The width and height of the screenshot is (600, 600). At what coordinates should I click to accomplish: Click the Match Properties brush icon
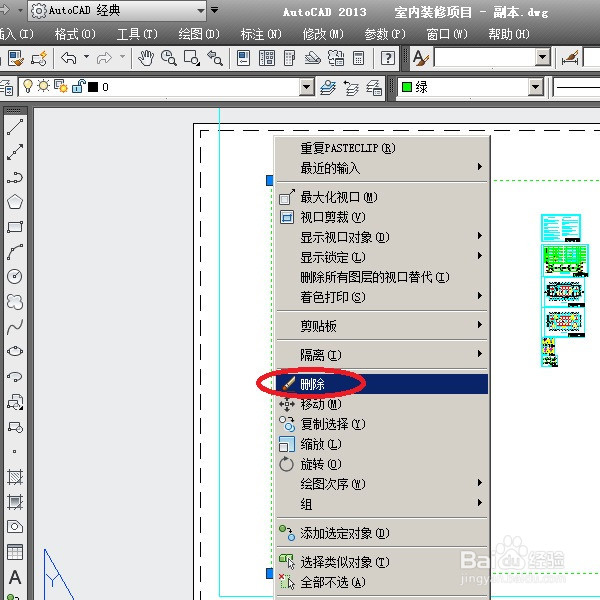coord(16,58)
